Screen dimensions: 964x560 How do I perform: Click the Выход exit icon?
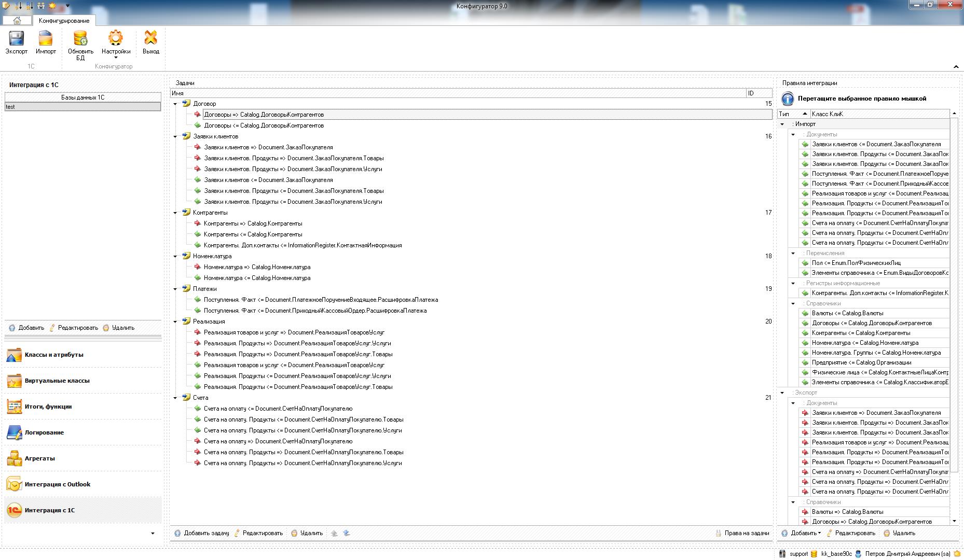151,38
